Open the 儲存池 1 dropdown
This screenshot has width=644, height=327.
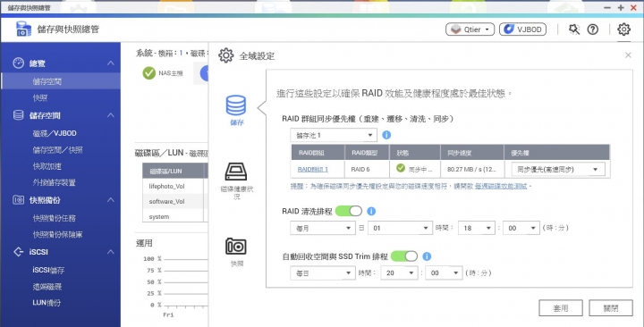(333, 135)
